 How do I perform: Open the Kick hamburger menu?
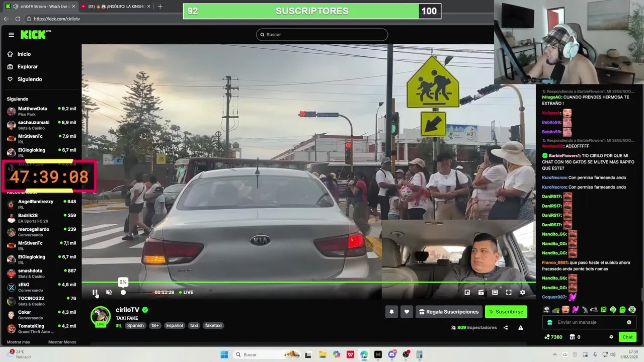coord(11,35)
